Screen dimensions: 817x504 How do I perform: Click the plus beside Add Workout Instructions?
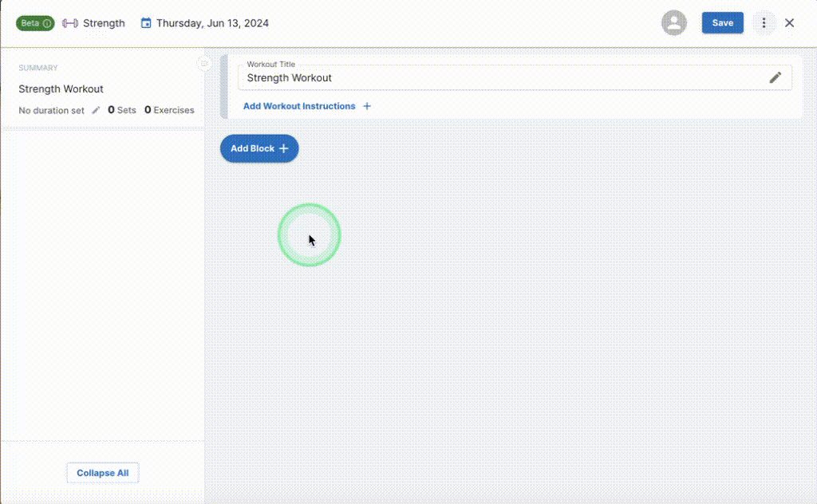[367, 105]
